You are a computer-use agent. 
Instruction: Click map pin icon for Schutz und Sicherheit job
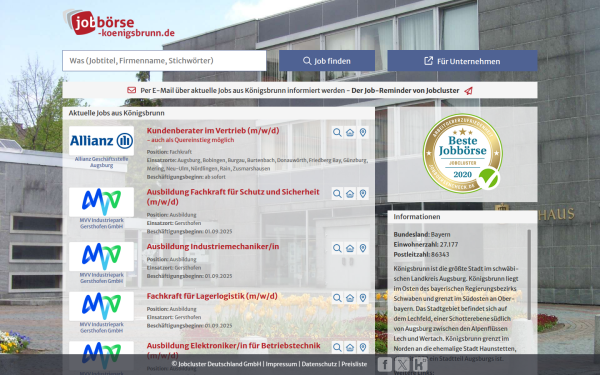pyautogui.click(x=363, y=194)
